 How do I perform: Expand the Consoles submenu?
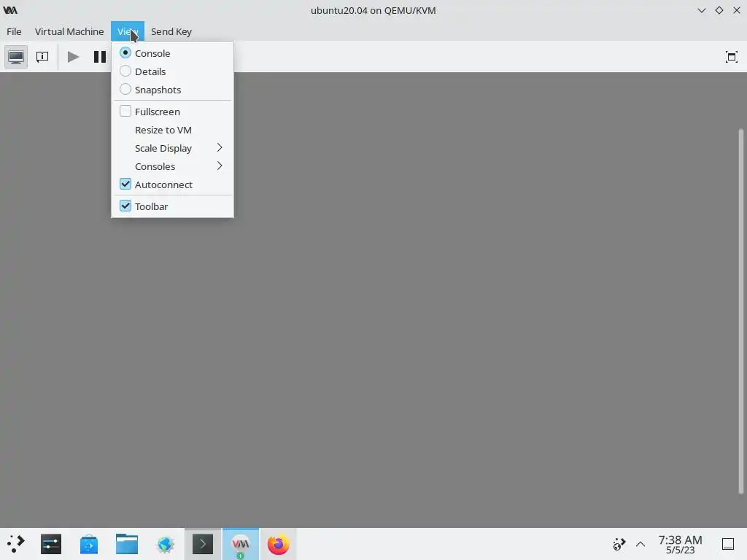(172, 166)
